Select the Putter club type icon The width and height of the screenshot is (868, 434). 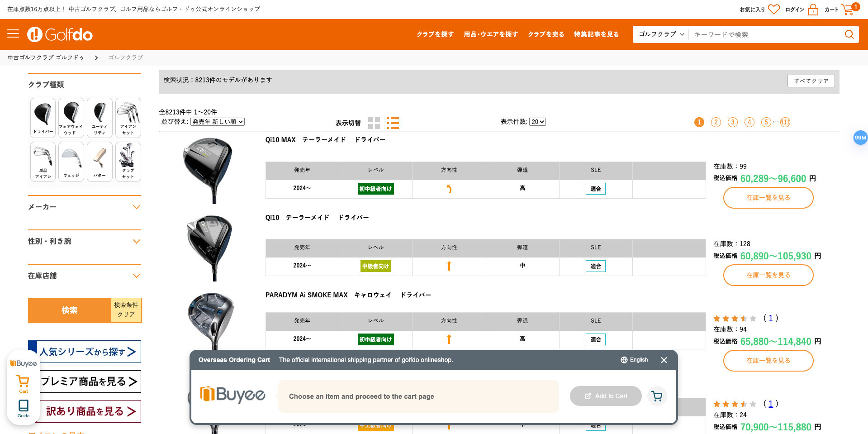[100, 162]
